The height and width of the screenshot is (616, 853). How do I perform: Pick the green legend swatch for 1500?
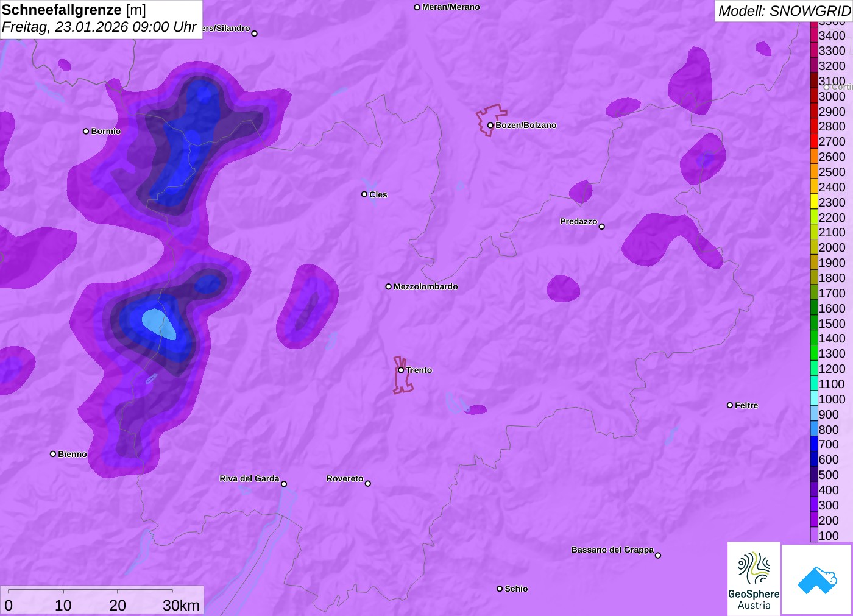pyautogui.click(x=814, y=324)
